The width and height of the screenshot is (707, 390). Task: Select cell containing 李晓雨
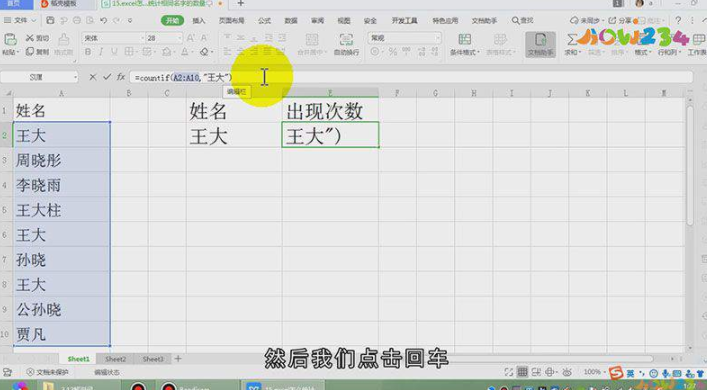(61, 185)
